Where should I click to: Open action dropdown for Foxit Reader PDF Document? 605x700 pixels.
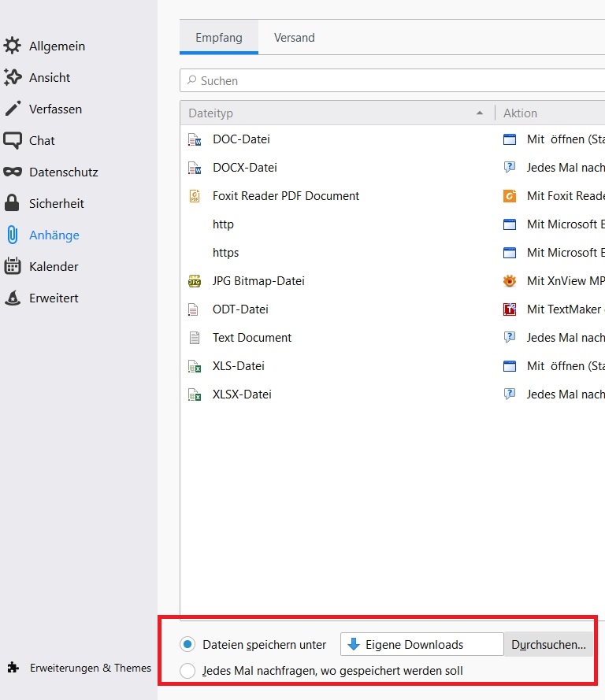(x=553, y=196)
